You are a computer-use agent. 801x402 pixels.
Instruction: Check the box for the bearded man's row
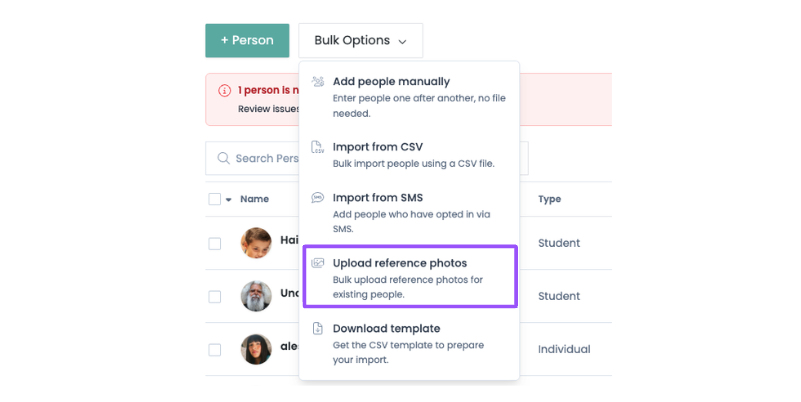click(x=215, y=297)
